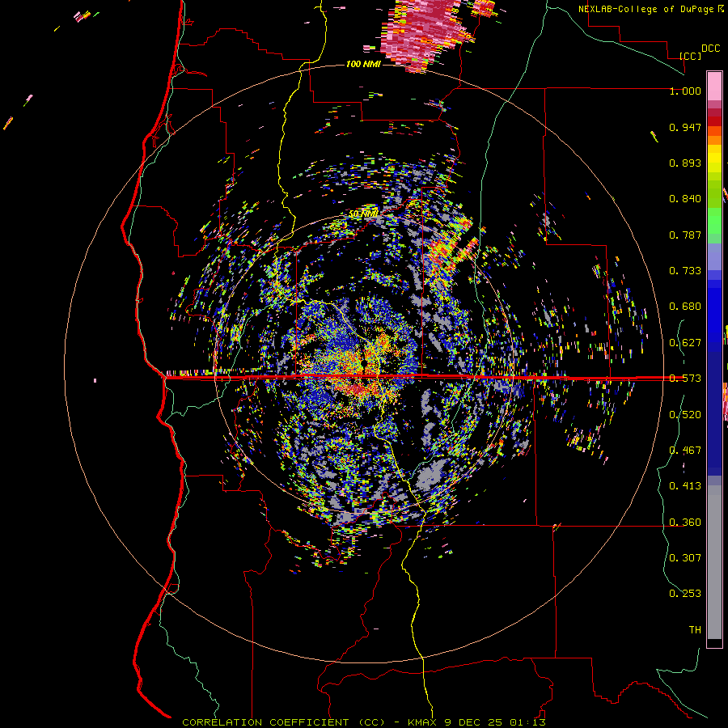Pick the gray segment of the color bar
Screen dimensions: 728x728
pos(714,562)
